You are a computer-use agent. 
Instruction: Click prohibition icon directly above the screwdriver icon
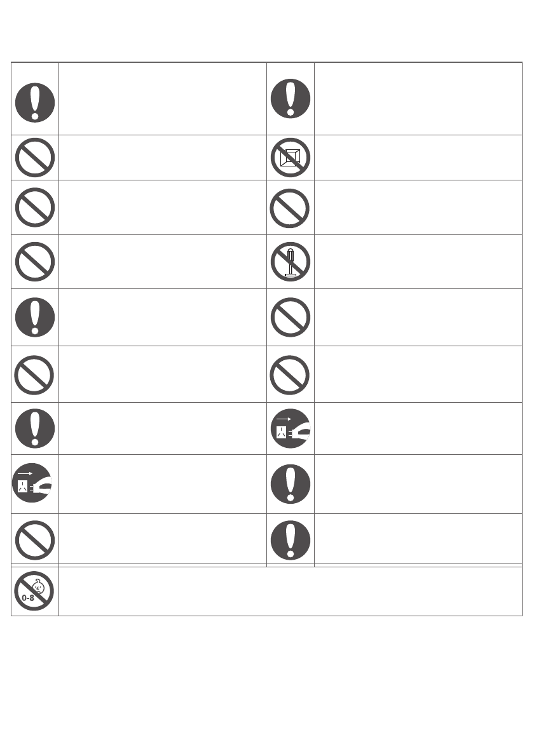click(291, 208)
